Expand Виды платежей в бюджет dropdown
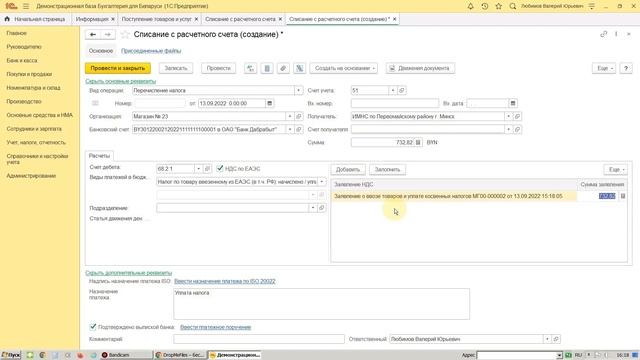The height and width of the screenshot is (360, 640). tap(322, 182)
